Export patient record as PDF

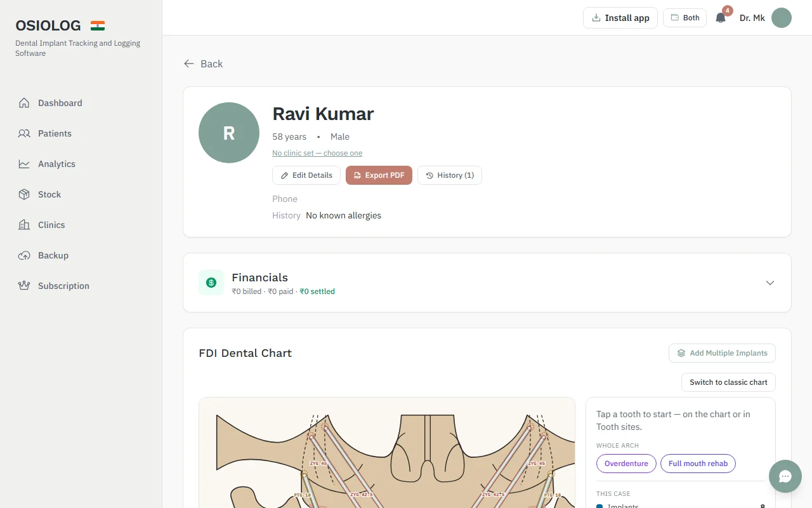379,175
